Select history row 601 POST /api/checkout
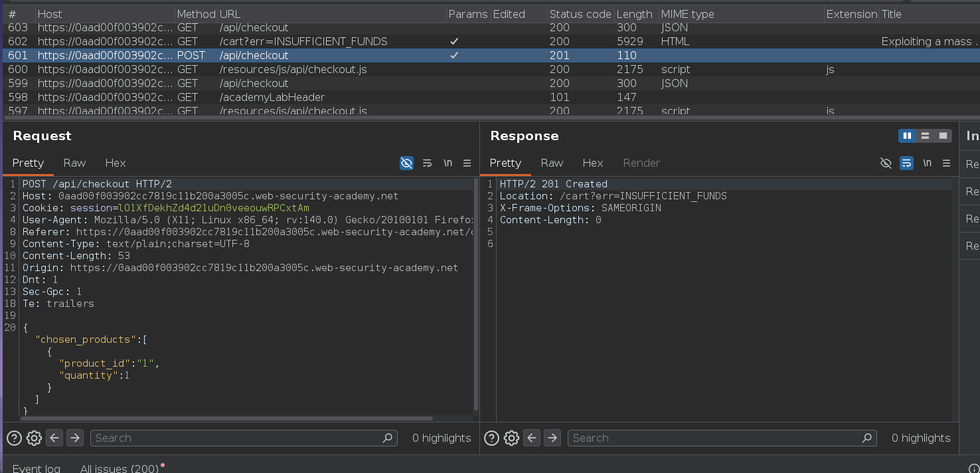 pyautogui.click(x=490, y=55)
